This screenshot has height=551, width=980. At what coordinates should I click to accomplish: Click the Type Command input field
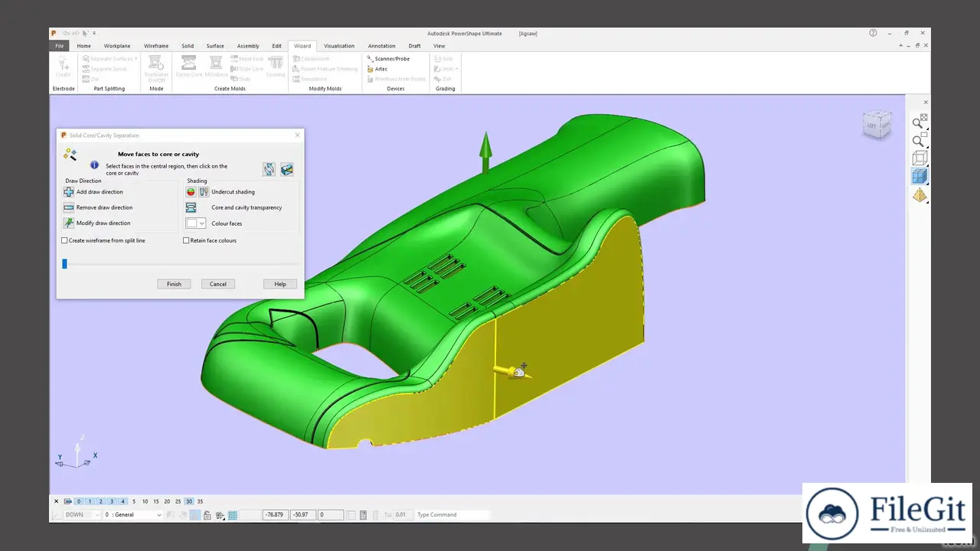pos(452,515)
